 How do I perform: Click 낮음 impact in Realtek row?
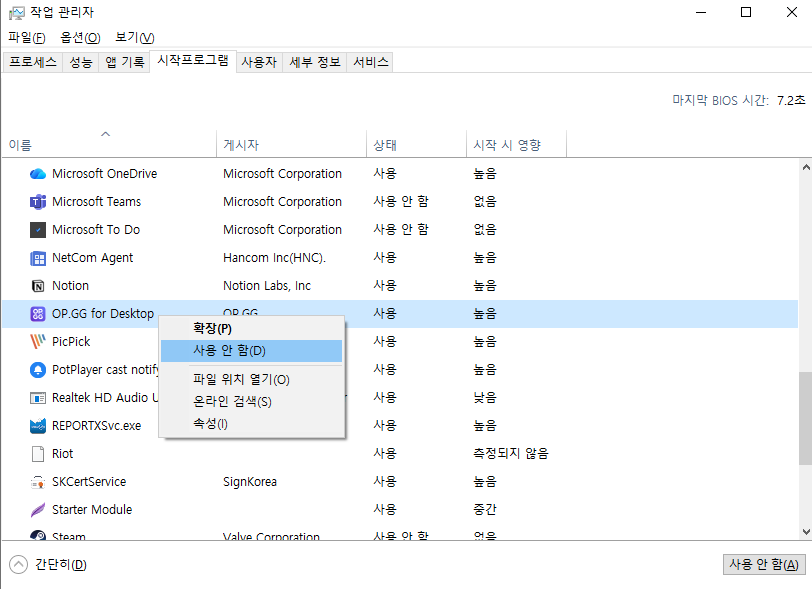tap(485, 397)
